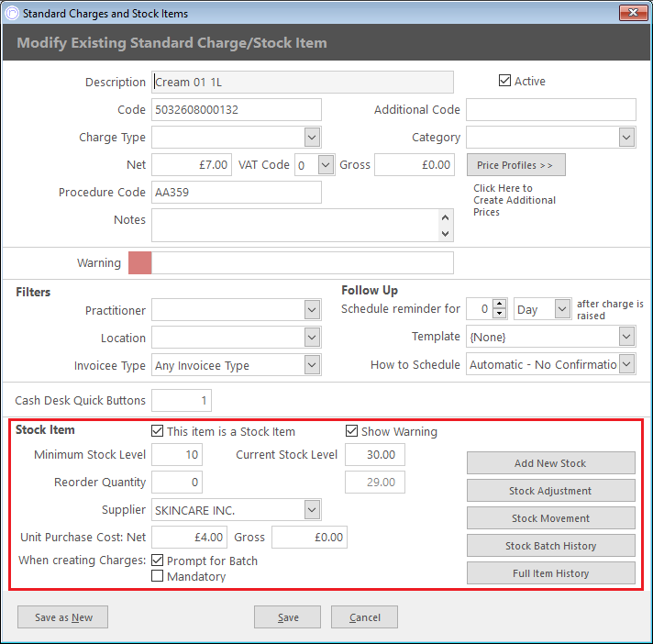Click the Schedule reminder number field
Image resolution: width=653 pixels, height=644 pixels.
click(x=480, y=308)
